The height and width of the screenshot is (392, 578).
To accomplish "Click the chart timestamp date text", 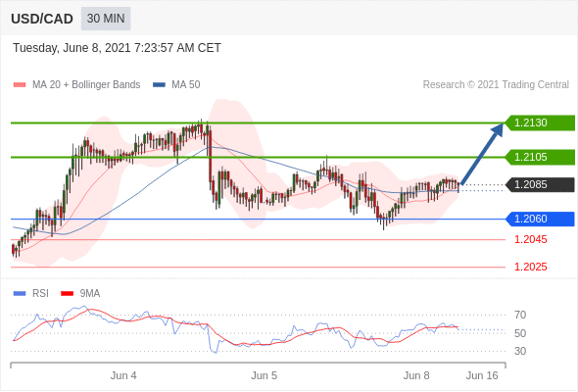I will click(x=117, y=48).
